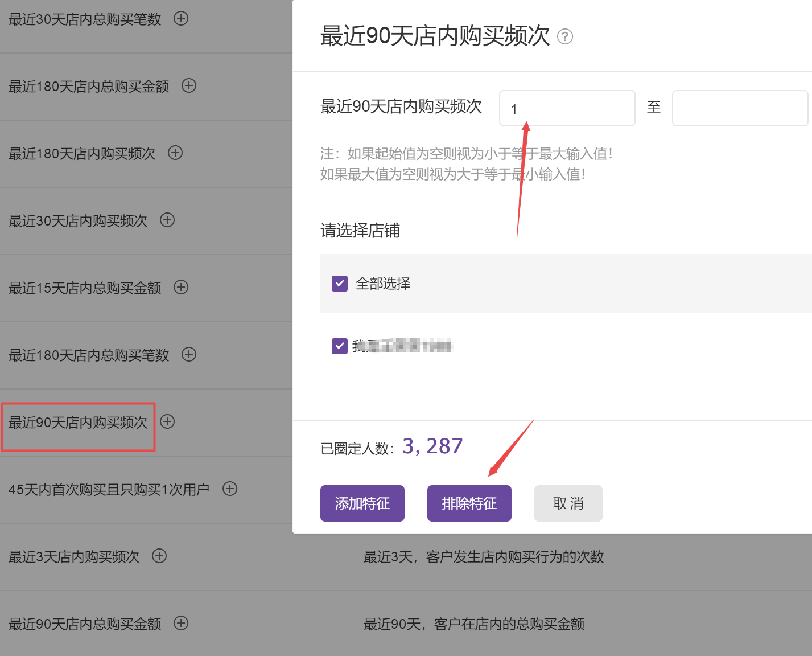Select 最近90天店内购买频次 list row text
This screenshot has height=656, width=812.
pyautogui.click(x=78, y=423)
